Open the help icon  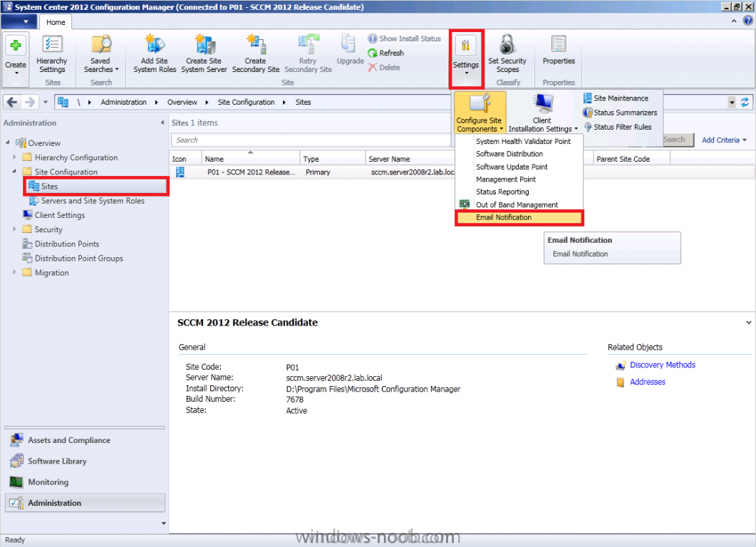(747, 21)
